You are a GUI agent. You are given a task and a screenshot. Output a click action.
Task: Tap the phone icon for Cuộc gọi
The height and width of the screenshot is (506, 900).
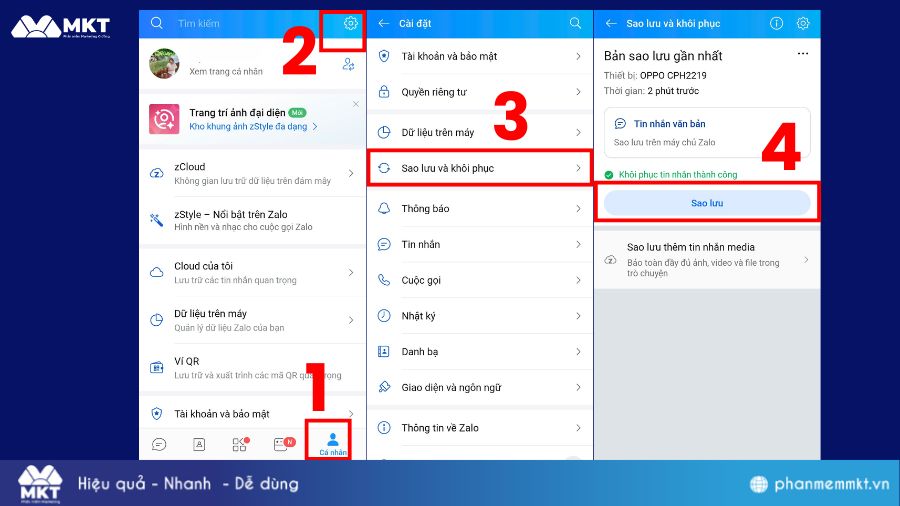click(384, 280)
